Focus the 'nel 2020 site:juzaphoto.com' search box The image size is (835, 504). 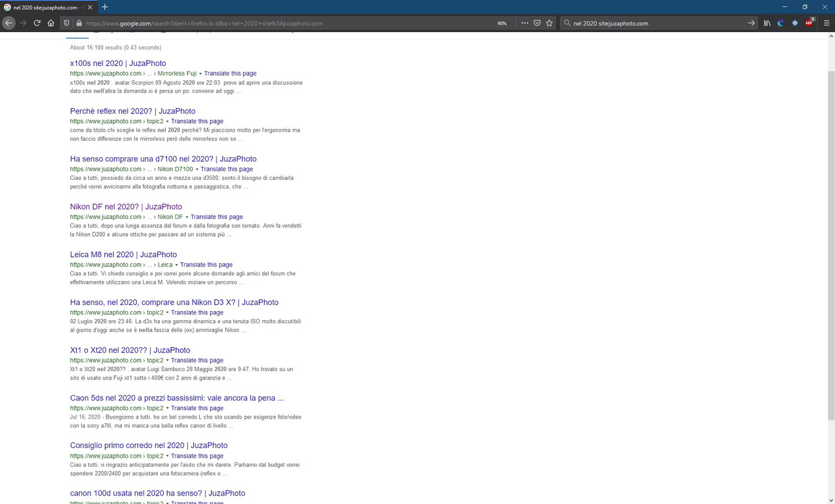click(658, 23)
